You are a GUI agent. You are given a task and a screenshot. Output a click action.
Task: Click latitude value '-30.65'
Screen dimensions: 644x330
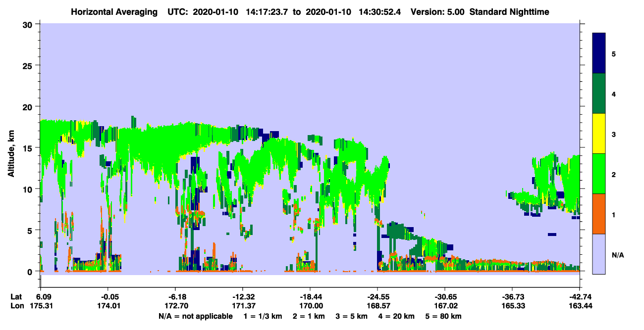[445, 296]
